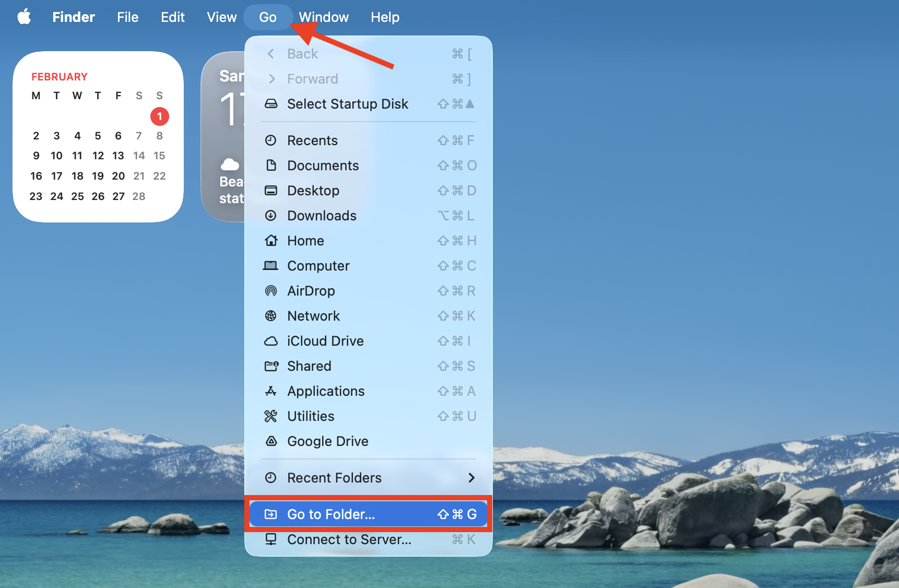The width and height of the screenshot is (899, 588).
Task: Click the Home house icon
Action: (x=271, y=241)
